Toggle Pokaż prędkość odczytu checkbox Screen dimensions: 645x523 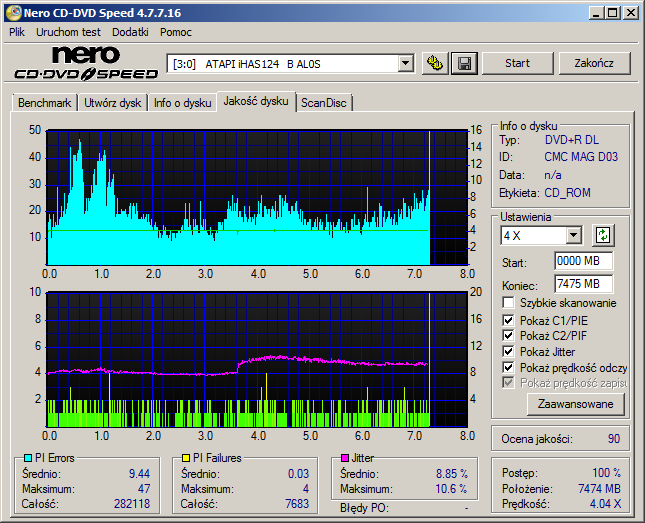[x=508, y=367]
